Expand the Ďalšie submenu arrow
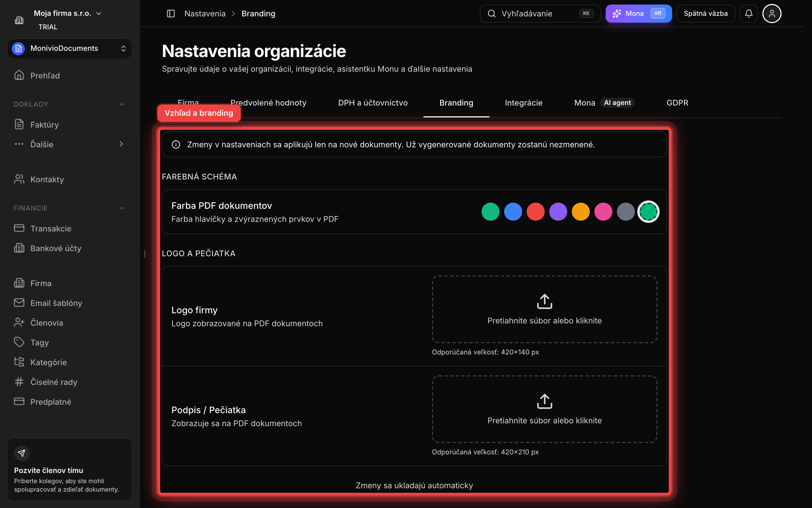This screenshot has width=812, height=508. click(122, 144)
